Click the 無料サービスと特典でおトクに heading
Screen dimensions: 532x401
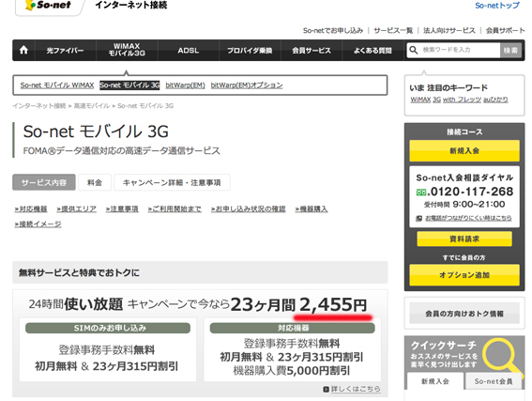(79, 272)
